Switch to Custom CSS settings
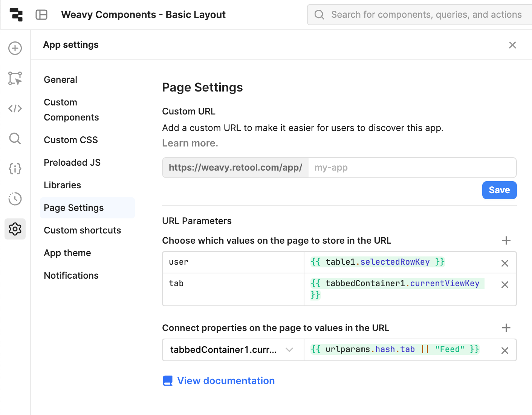 point(71,140)
